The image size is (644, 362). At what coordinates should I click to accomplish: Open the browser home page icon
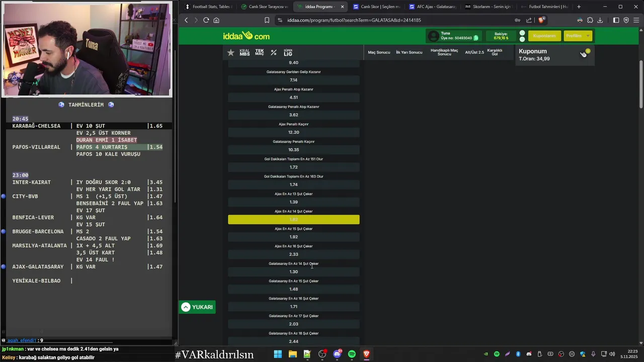(x=216, y=20)
